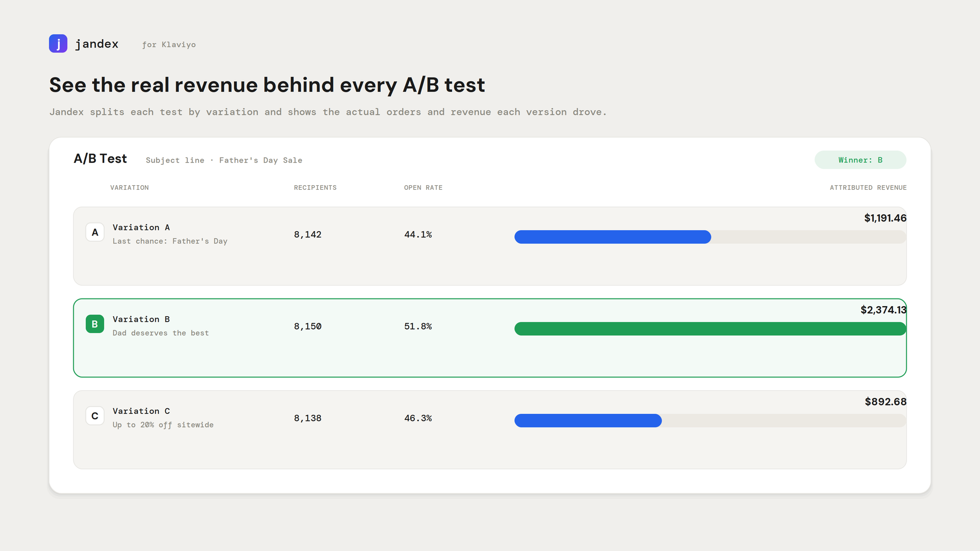Open 'Last chance: Father's Day' subject line

click(170, 241)
